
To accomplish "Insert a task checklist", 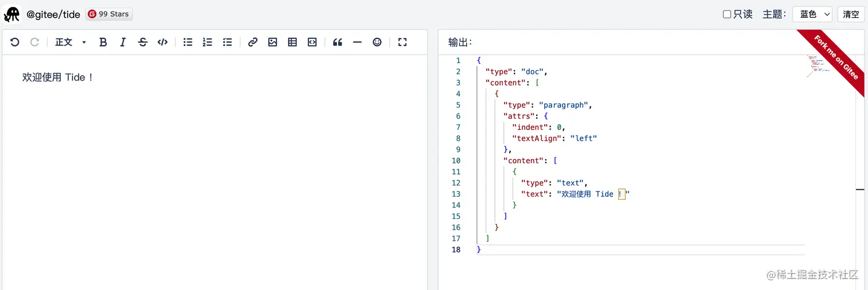I will (227, 42).
